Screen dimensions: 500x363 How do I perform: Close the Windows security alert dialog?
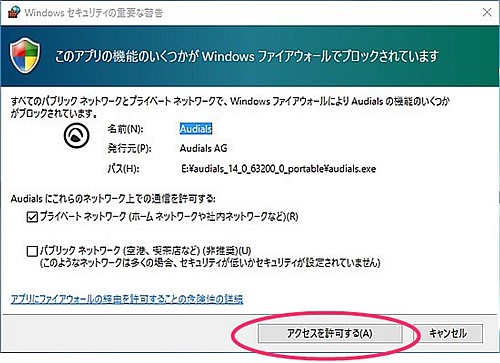pyautogui.click(x=487, y=12)
